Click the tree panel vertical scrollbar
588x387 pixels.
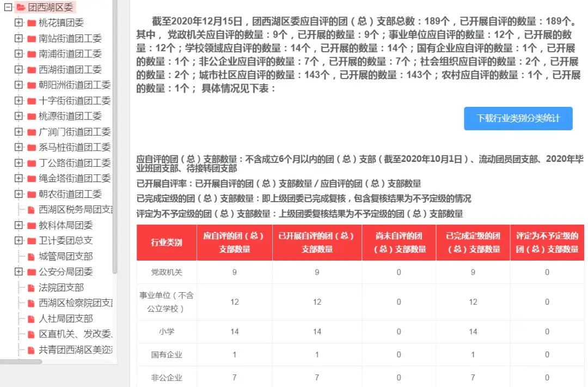tap(114, 136)
